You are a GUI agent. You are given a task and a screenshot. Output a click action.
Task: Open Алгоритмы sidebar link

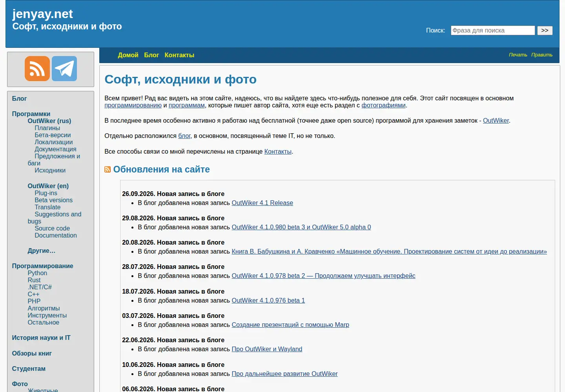[x=44, y=308]
